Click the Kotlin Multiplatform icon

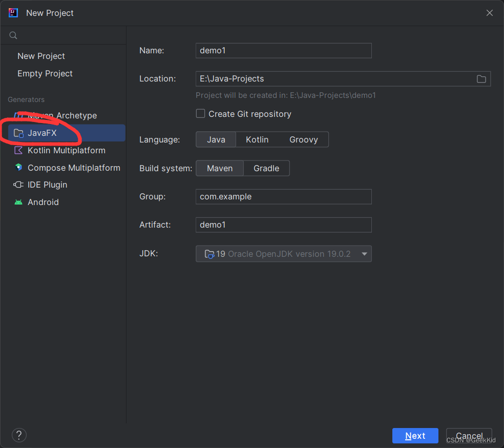18,150
